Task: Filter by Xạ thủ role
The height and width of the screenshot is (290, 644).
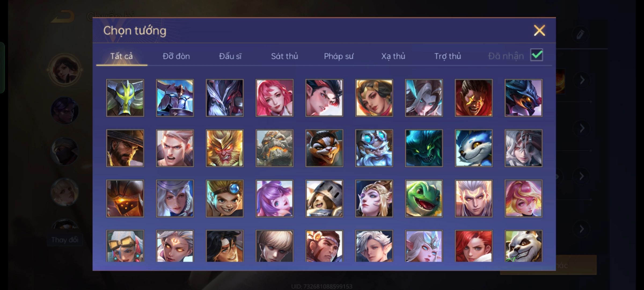Action: tap(393, 56)
